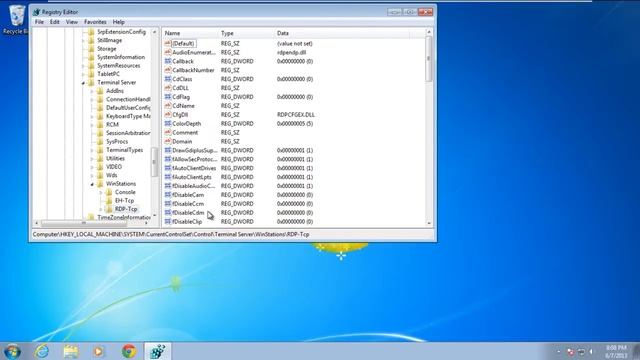
Task: Click the RDPCFGEX.DLL data cell
Action: (296, 115)
